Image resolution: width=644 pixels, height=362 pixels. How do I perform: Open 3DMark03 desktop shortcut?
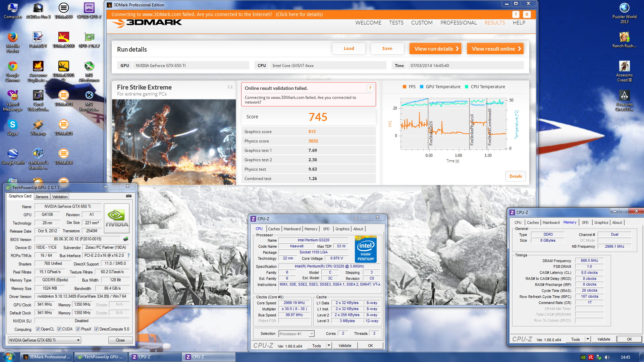tap(63, 98)
